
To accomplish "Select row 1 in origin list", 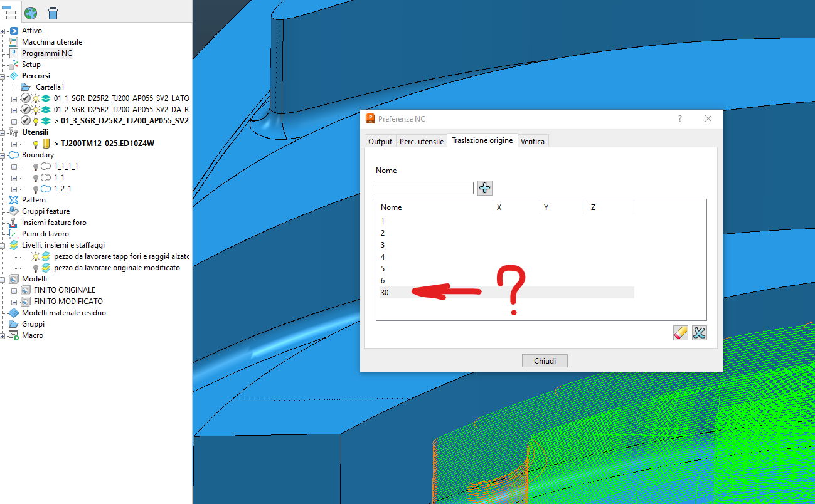I will 506,221.
